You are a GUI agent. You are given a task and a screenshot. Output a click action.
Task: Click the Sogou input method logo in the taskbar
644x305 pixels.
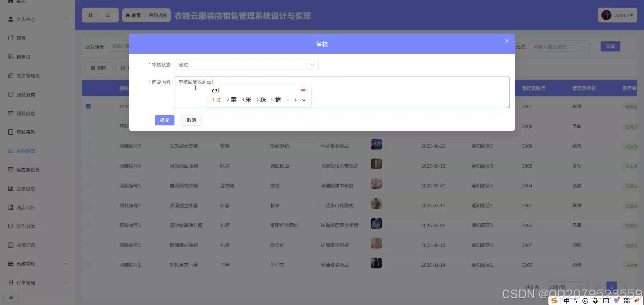coord(554,301)
